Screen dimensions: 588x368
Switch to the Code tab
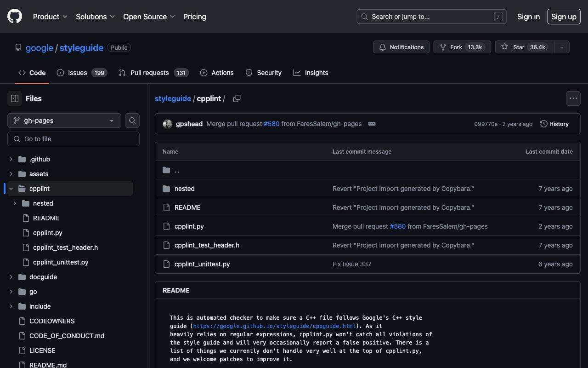tap(32, 73)
